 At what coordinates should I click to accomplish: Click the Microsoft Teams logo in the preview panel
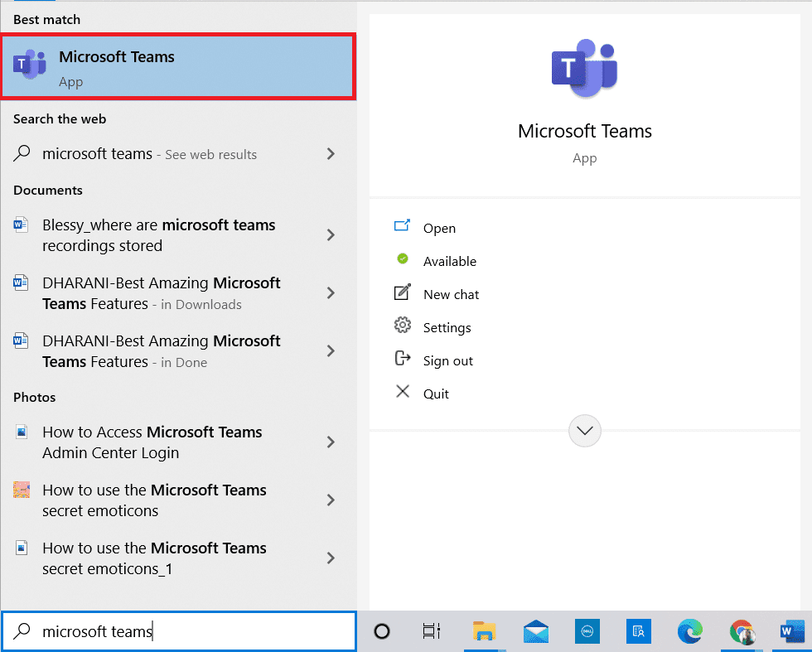click(x=584, y=69)
